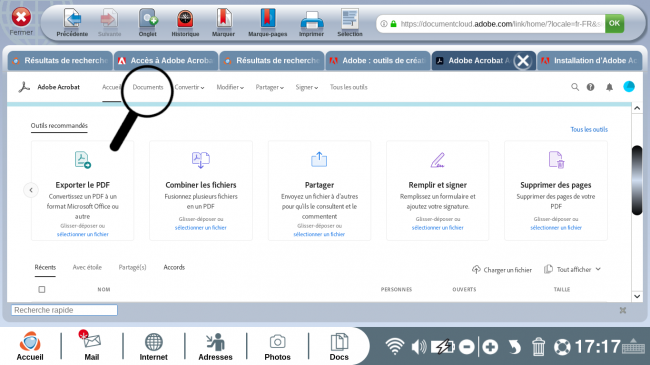Image resolution: width=650 pixels, height=365 pixels.
Task: Click the Adobe search magnifier icon
Action: pos(575,87)
